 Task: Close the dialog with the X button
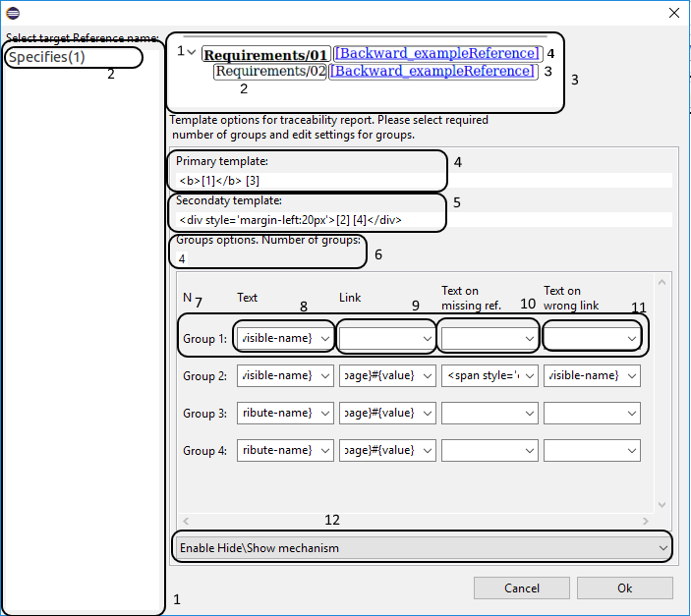point(674,13)
